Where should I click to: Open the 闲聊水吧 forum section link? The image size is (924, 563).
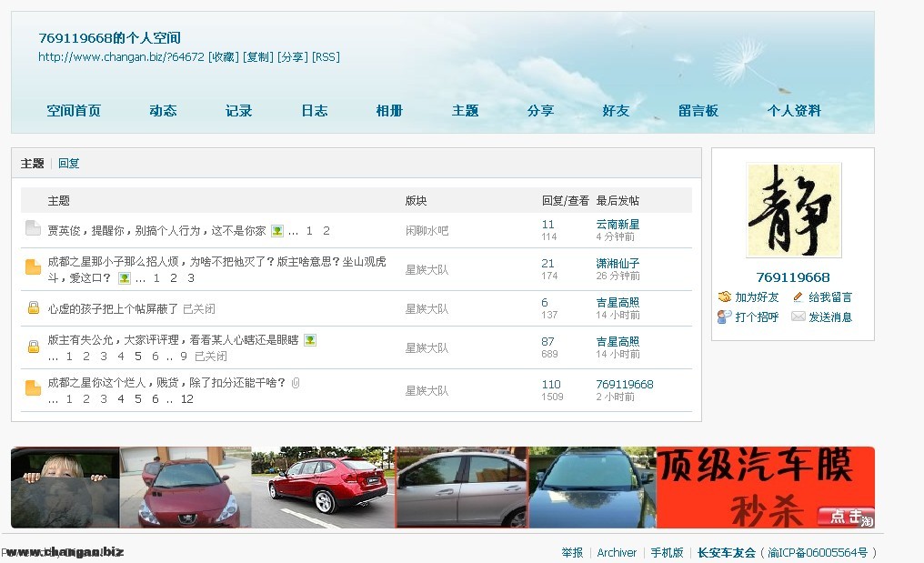427,231
